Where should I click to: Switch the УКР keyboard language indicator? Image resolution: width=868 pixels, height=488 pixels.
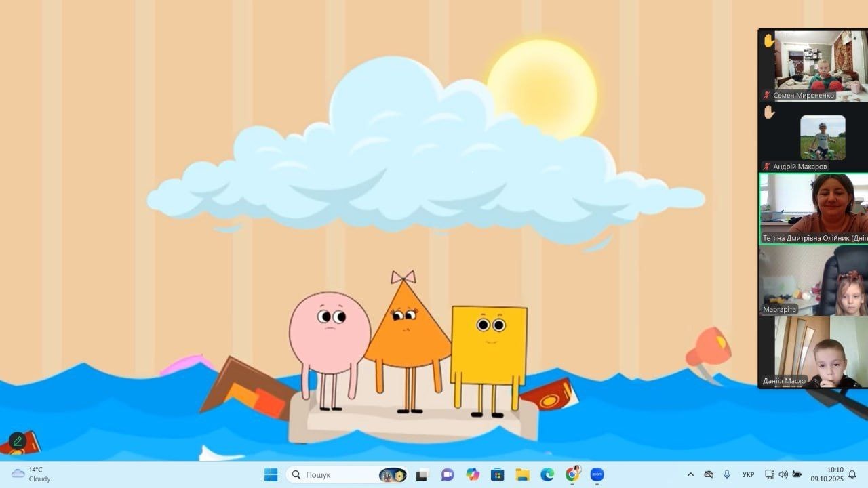click(x=749, y=474)
